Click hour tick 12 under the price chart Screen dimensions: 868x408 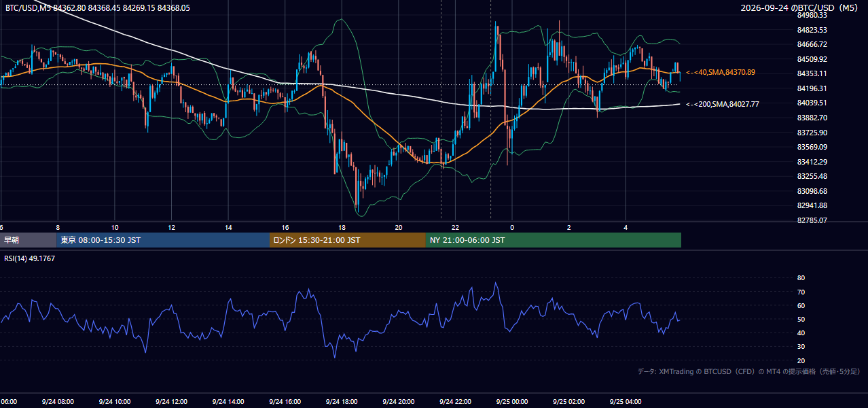click(x=171, y=227)
